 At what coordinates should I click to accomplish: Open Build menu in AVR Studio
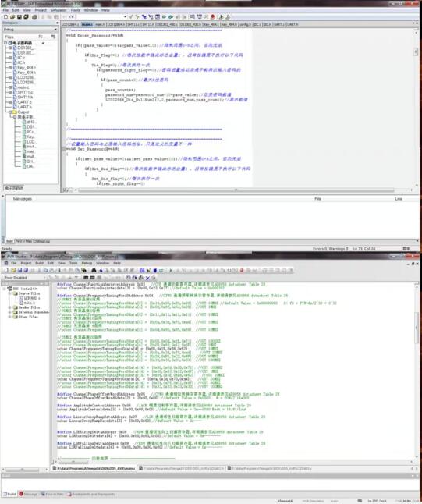point(39,263)
